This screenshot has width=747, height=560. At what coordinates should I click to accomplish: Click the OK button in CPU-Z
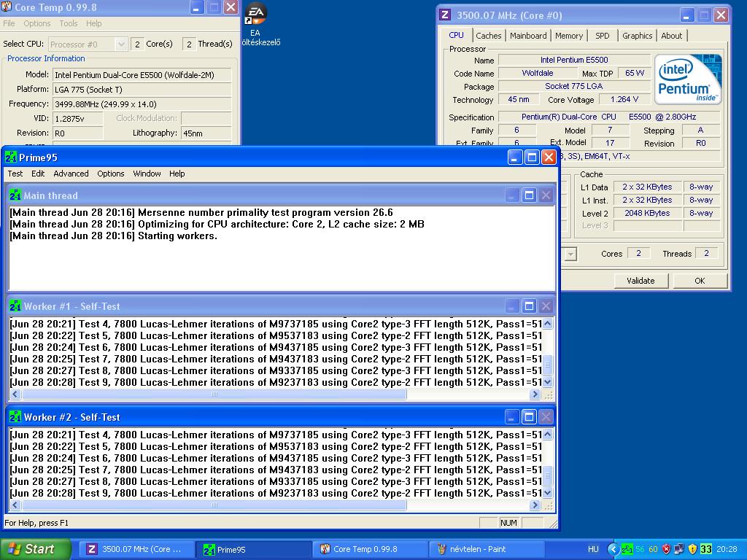(700, 281)
